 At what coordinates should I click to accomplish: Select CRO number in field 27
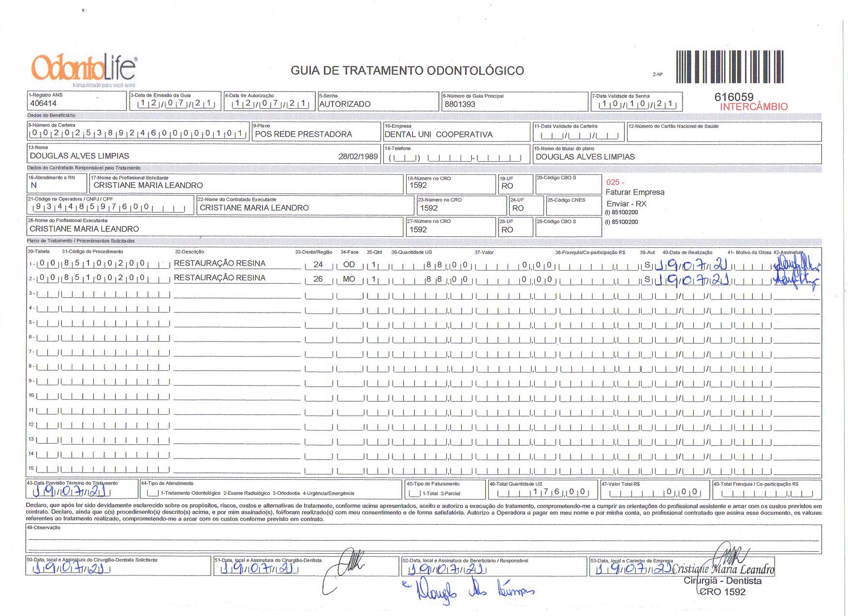point(418,230)
